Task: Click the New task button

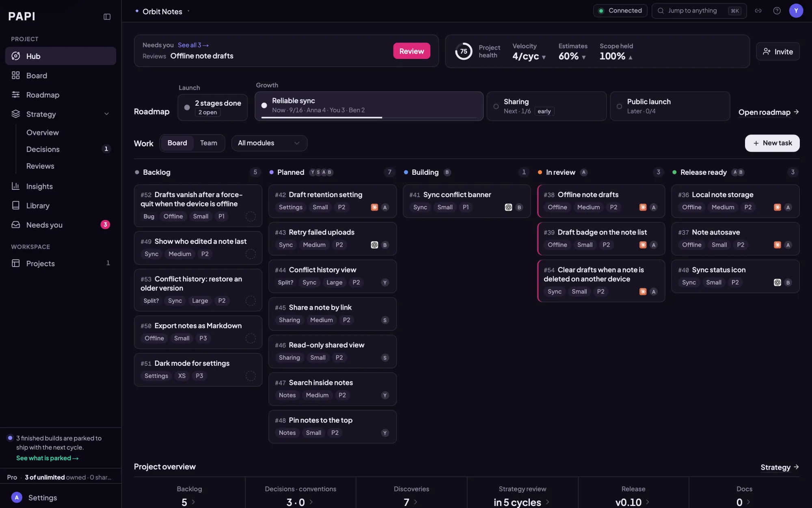Action: tap(772, 143)
